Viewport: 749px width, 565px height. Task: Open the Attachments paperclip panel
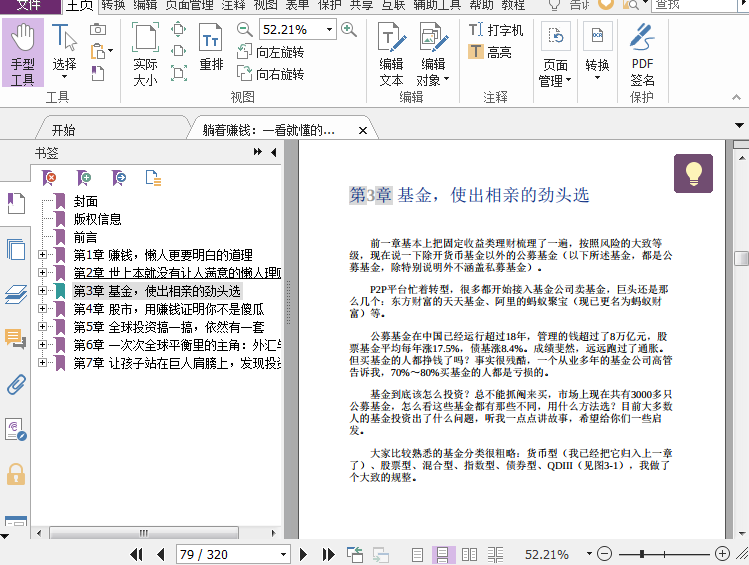pyautogui.click(x=16, y=384)
